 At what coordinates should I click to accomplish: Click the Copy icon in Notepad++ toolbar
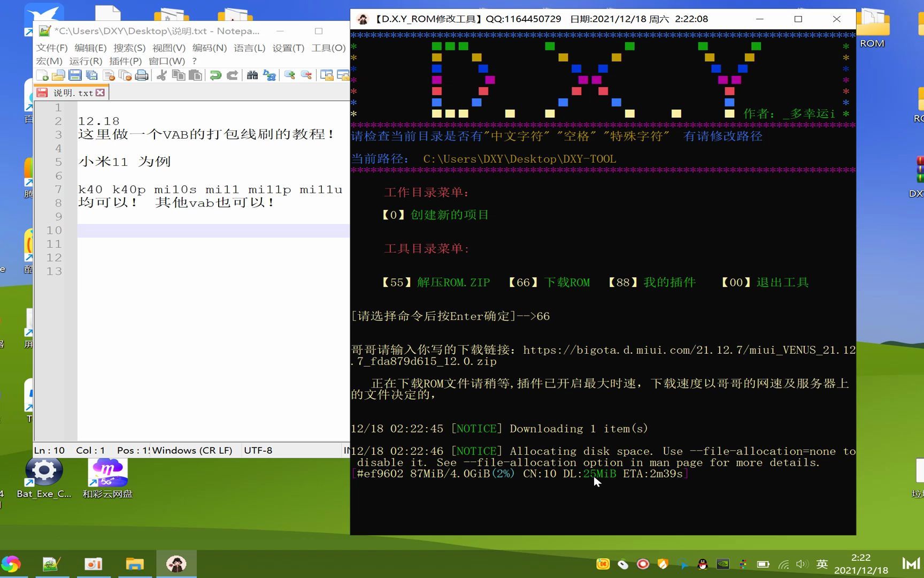coord(179,75)
